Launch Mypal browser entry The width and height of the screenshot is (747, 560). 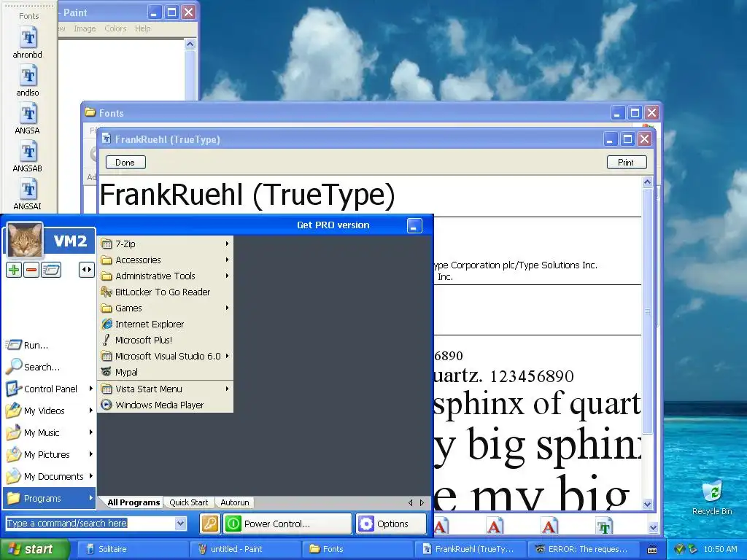point(165,373)
